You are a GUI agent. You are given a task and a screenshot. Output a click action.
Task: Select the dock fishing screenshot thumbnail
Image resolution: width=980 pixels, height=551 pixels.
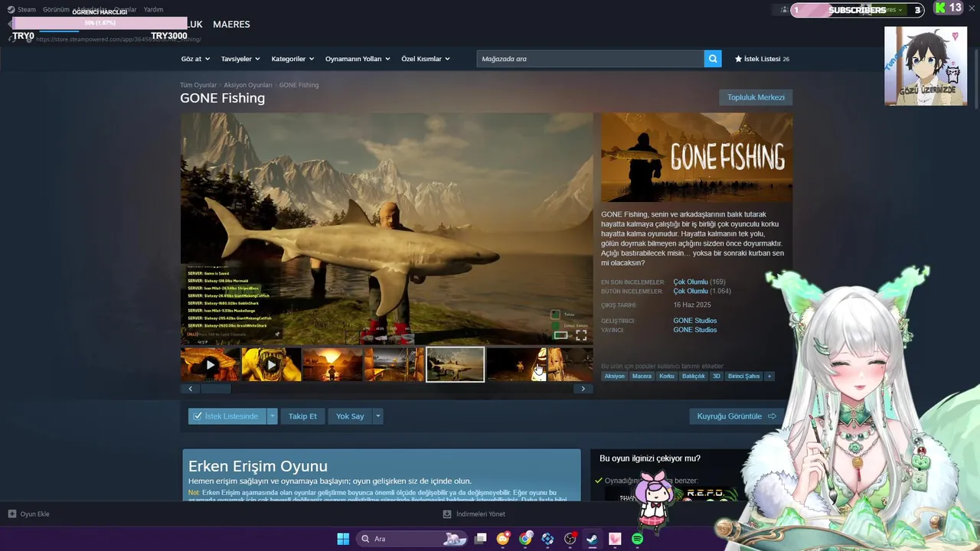[394, 365]
